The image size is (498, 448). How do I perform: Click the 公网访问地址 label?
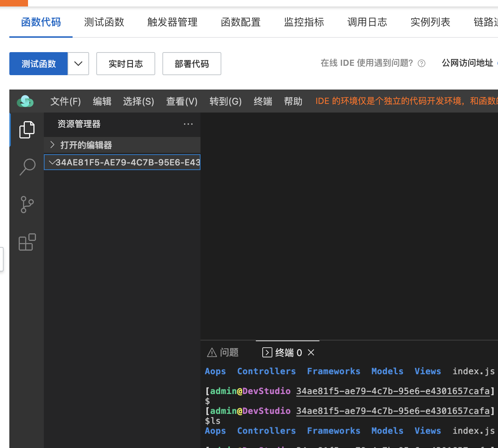click(x=467, y=63)
